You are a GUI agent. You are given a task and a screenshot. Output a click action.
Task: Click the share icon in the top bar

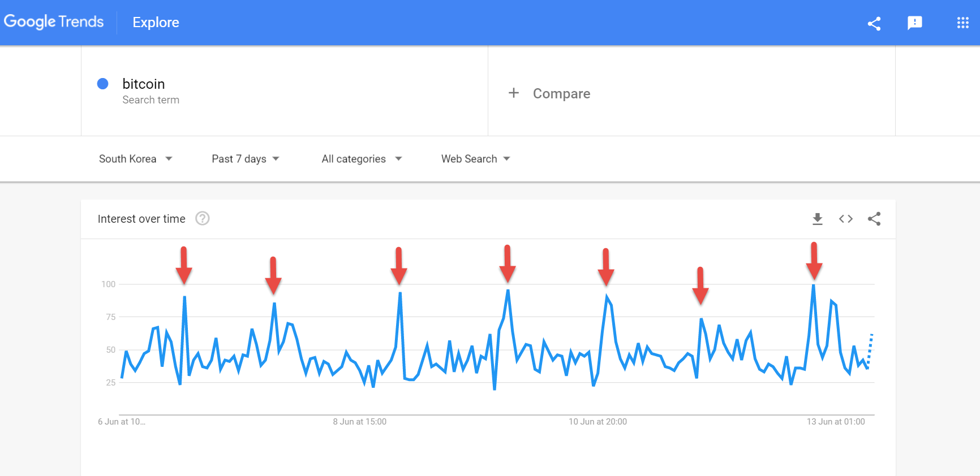pyautogui.click(x=874, y=24)
